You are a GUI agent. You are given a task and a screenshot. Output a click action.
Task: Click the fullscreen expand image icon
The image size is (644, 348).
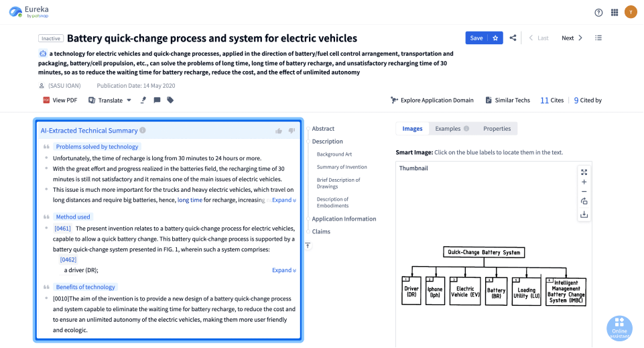click(x=584, y=172)
